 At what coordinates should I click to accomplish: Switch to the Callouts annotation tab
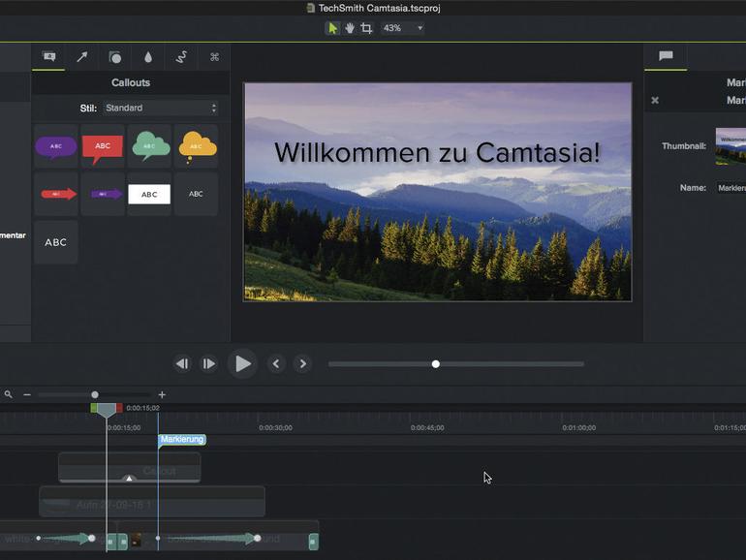(x=49, y=57)
